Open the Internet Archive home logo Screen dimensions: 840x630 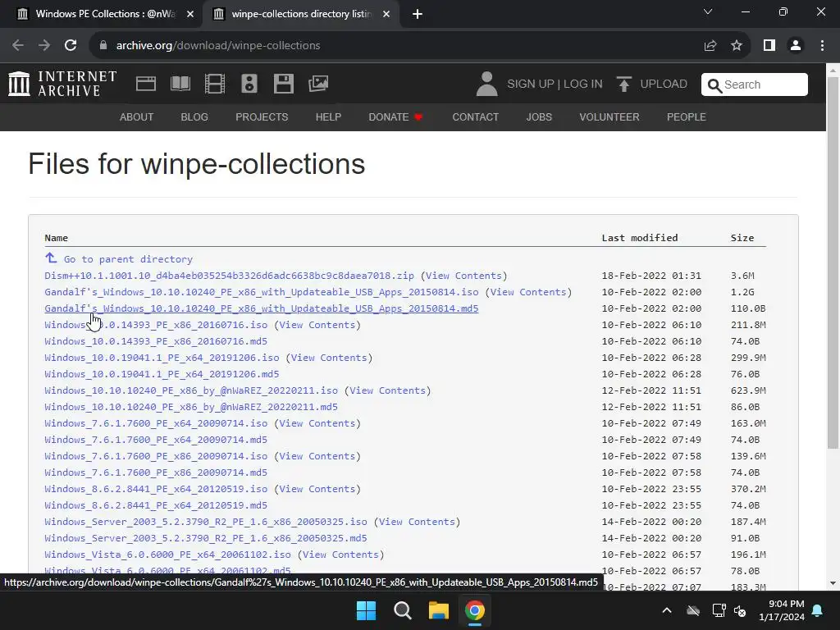62,84
